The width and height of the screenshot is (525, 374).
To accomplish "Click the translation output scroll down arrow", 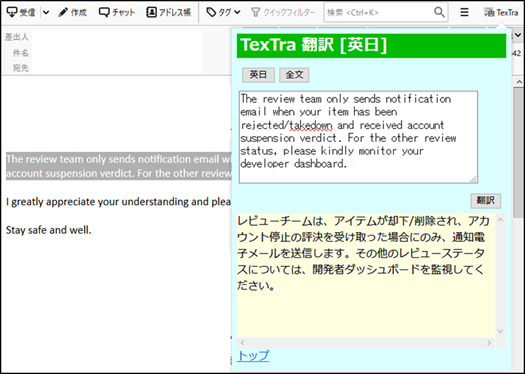I will tap(501, 331).
